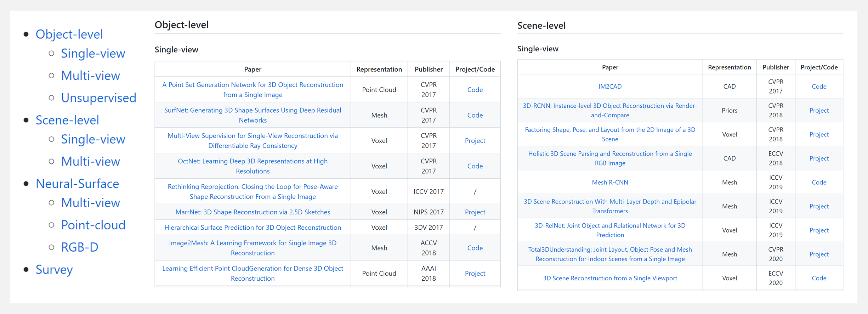The image size is (868, 314).
Task: Open Code link for IM2CAD
Action: (x=819, y=86)
